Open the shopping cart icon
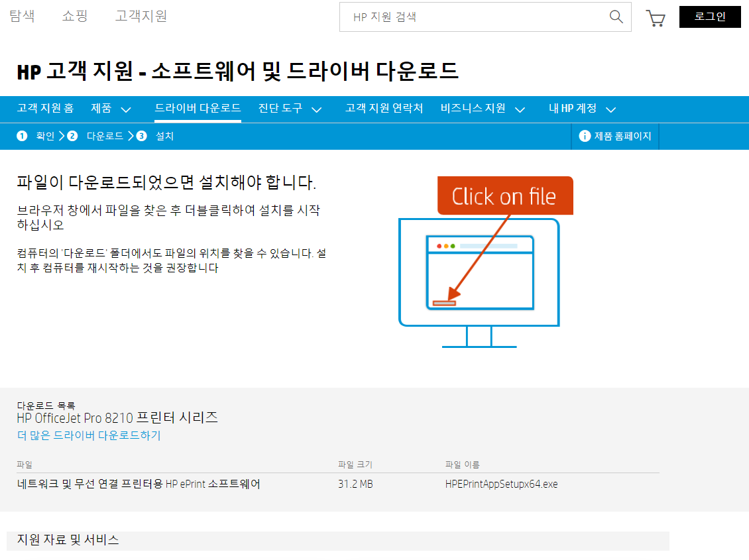The width and height of the screenshot is (749, 560). [656, 18]
